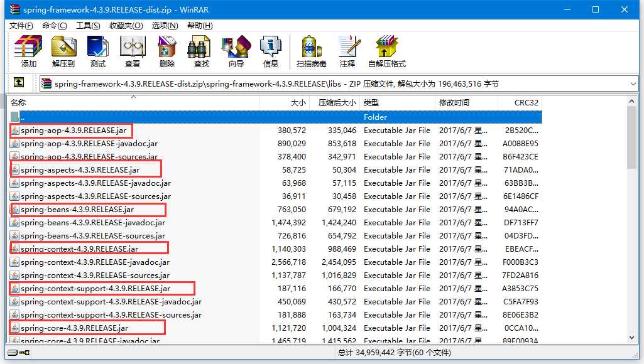The width and height of the screenshot is (644, 364).
Task: Click CRC32 value DF713FF7
Action: [x=521, y=222]
